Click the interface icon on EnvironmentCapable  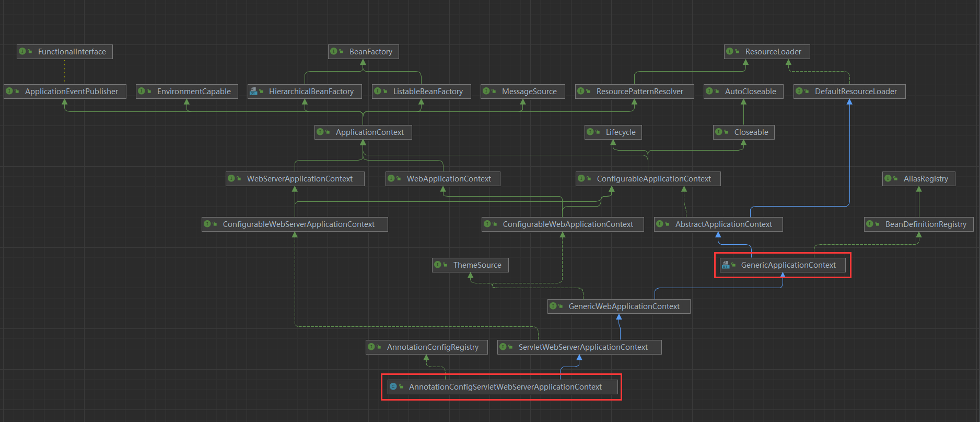tap(142, 91)
